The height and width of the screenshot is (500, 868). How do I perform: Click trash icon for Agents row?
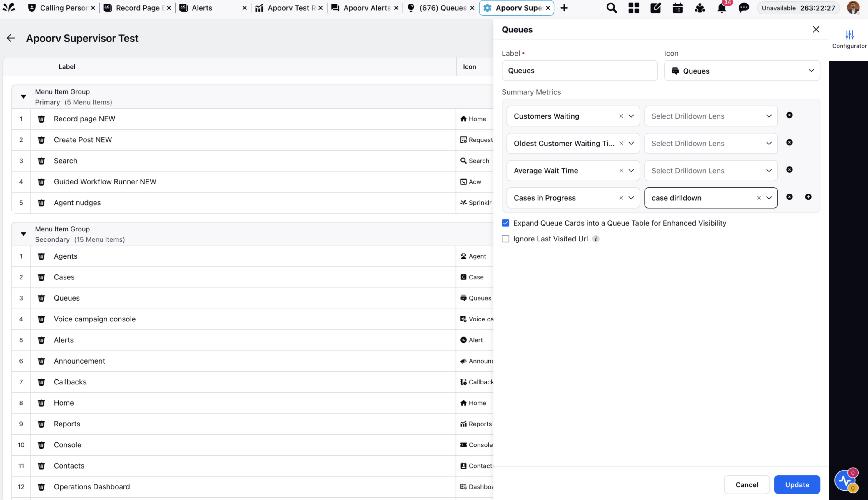pos(41,256)
